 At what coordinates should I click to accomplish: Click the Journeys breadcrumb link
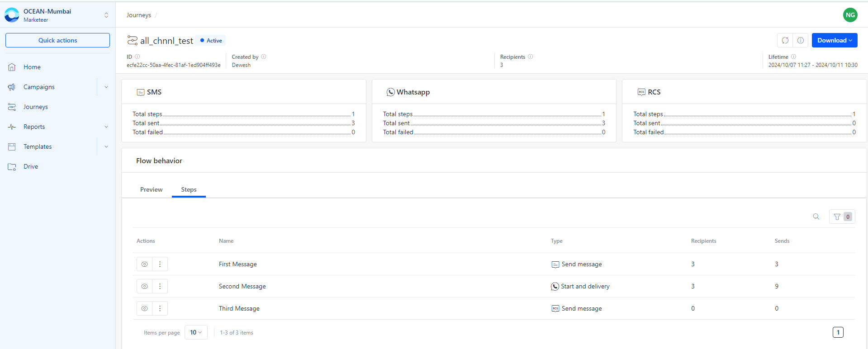(138, 15)
